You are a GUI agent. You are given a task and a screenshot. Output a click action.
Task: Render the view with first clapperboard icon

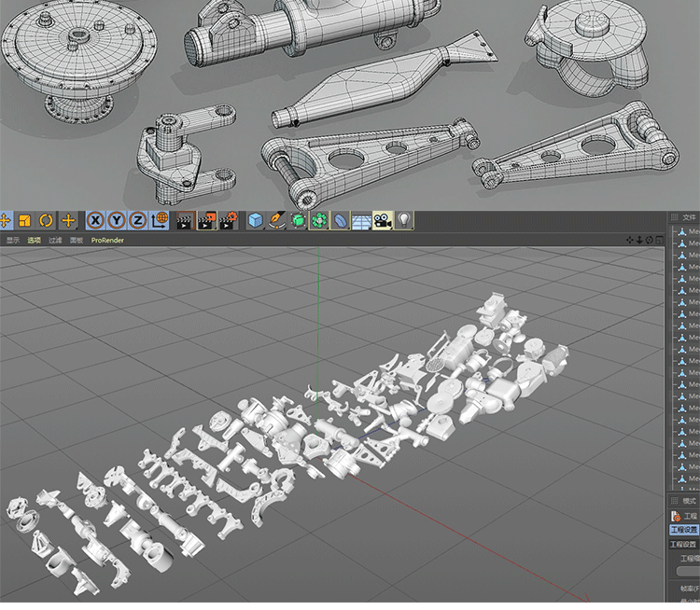tap(185, 221)
